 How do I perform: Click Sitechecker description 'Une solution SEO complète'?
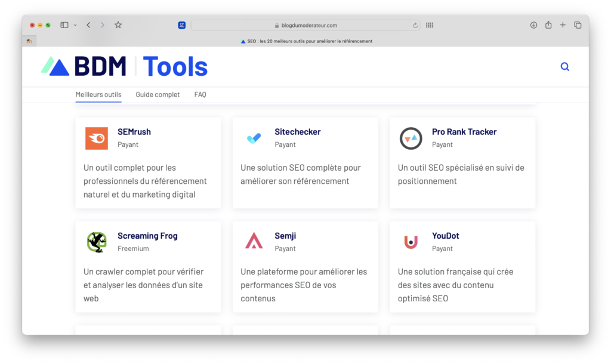[301, 174]
